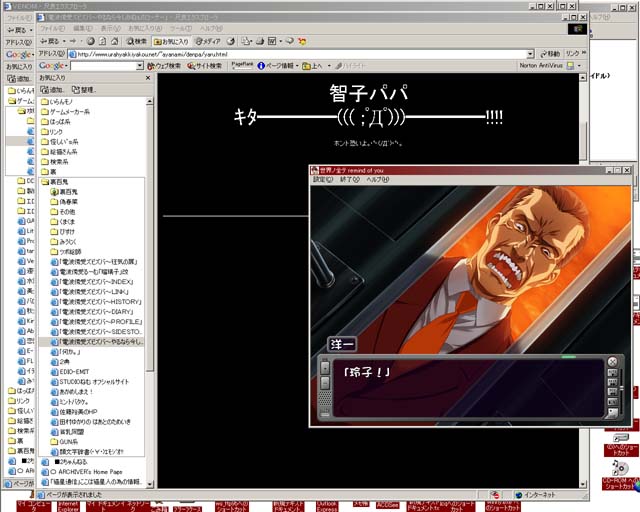The width and height of the screenshot is (640, 512).
Task: Open the 設定 menu in the game window
Action: (323, 180)
